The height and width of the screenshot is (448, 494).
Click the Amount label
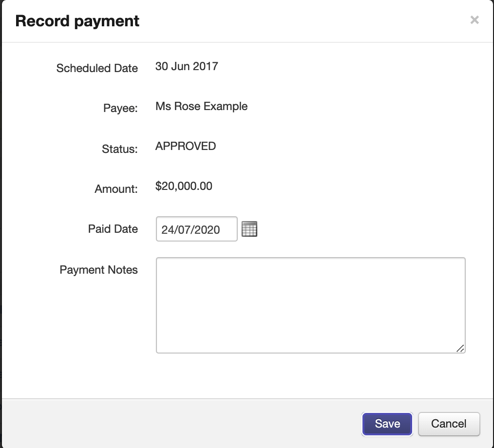116,189
